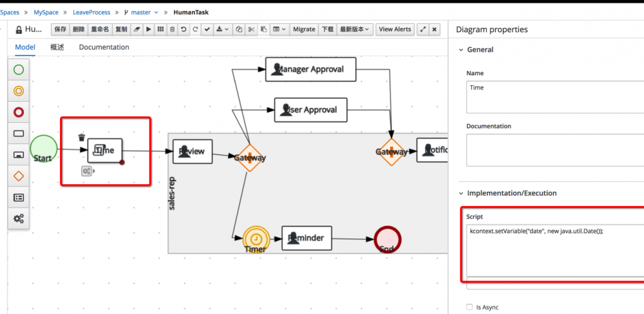Image resolution: width=644 pixels, height=314 pixels.
Task: Select the Activities rectangle palette icon
Action: (19, 133)
